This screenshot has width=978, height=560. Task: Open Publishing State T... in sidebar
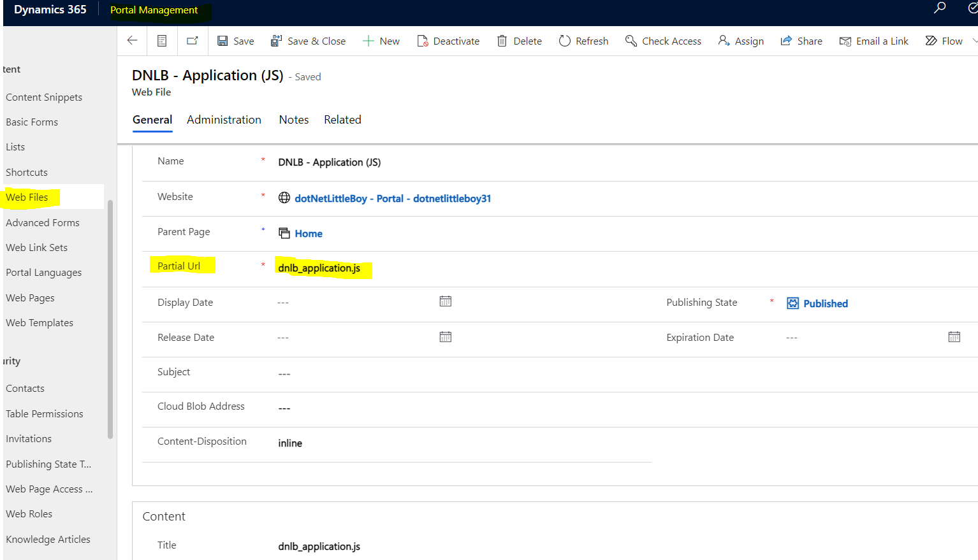point(48,464)
